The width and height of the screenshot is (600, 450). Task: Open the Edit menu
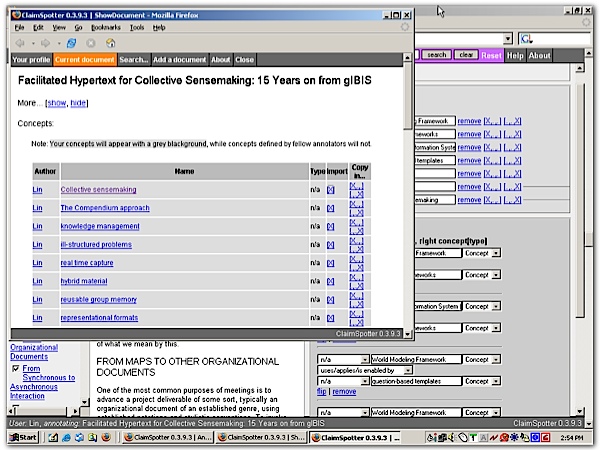point(38,27)
